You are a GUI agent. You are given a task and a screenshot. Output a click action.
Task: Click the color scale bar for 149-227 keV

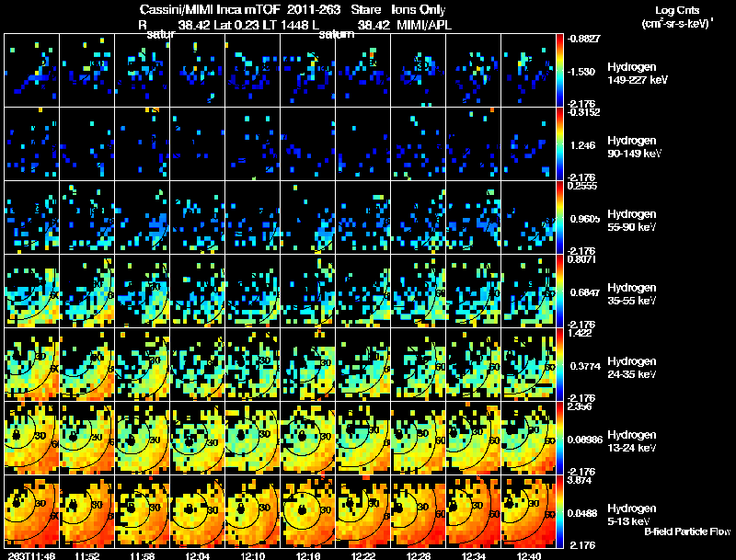pos(559,70)
